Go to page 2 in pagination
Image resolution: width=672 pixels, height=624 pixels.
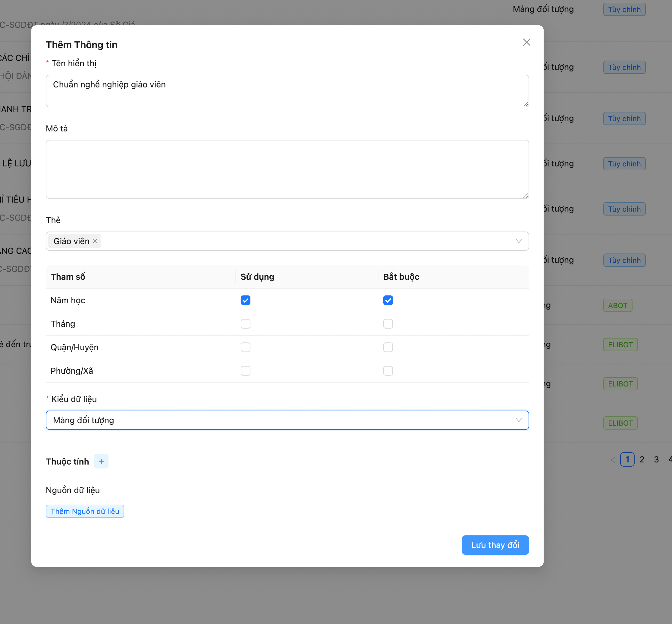(x=642, y=459)
